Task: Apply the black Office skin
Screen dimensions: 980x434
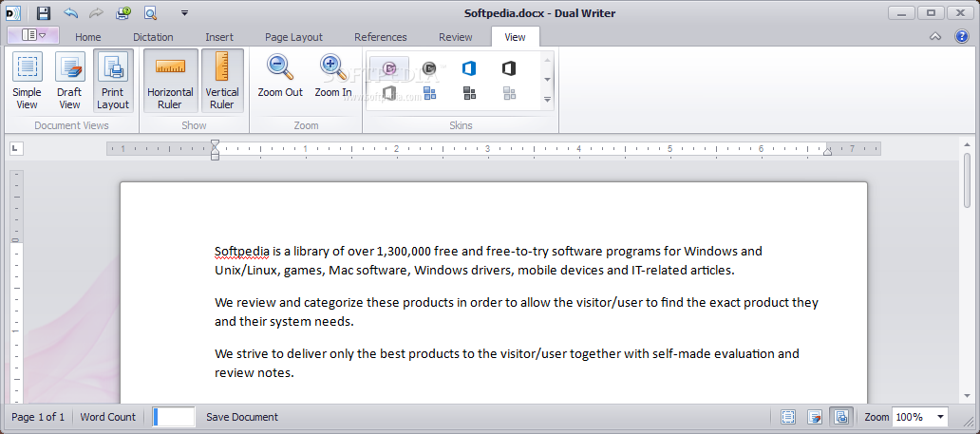Action: [509, 68]
